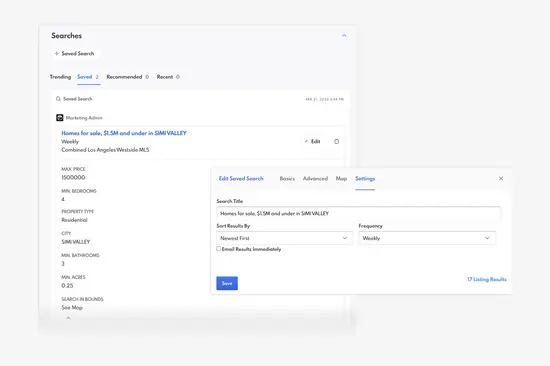Open Advanced tab in Edit Saved Search
The image size is (550, 366).
pos(315,179)
